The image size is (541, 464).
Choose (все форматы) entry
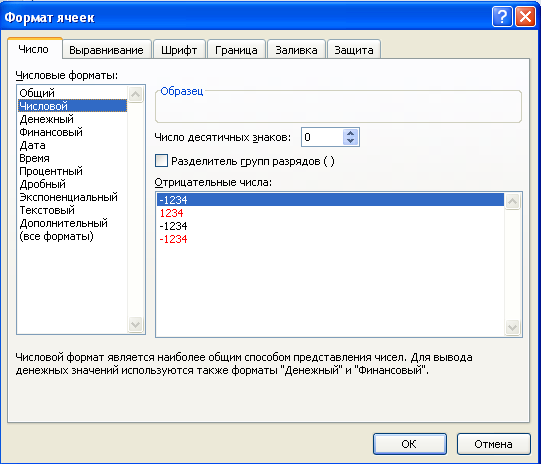(72, 236)
